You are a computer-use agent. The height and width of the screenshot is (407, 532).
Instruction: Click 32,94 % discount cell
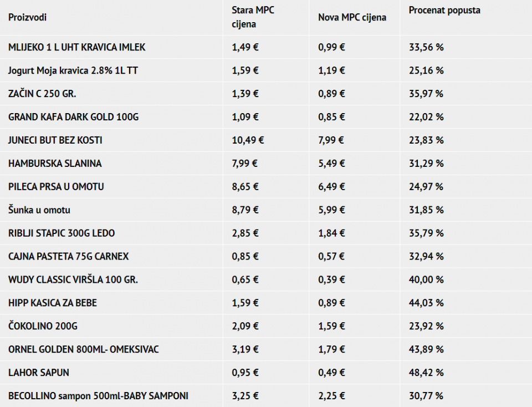[x=426, y=257]
